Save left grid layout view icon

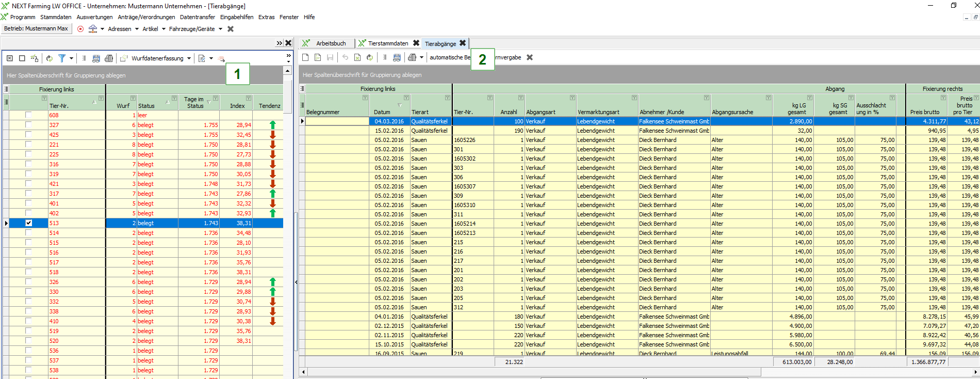pyautogui.click(x=96, y=58)
